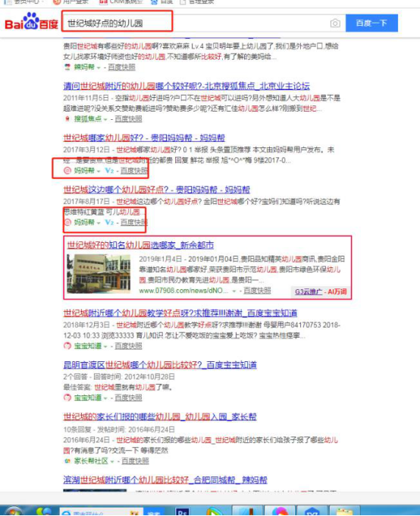This screenshot has height=516, width=420.
Task: Click the 百度一下 search button
Action: coord(371,23)
